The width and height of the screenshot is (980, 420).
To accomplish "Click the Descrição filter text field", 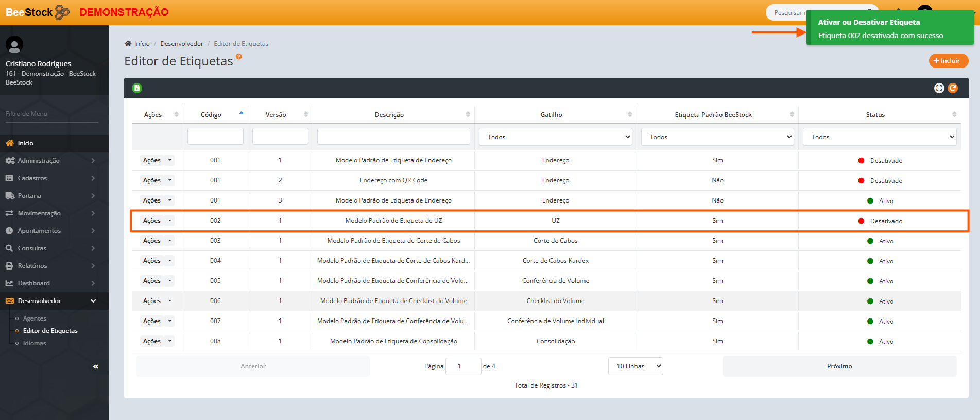I will click(393, 137).
